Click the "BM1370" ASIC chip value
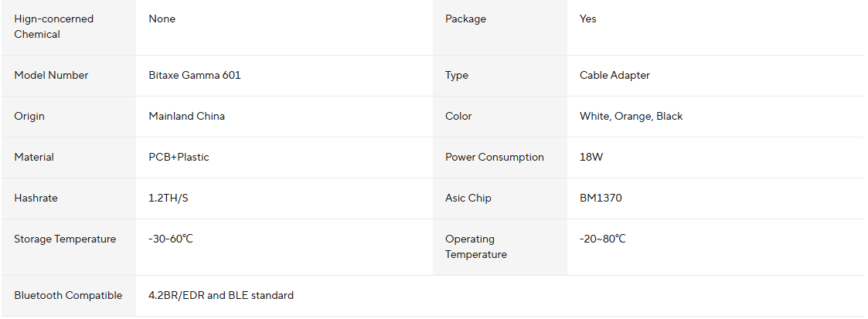Viewport: 868px width, 319px height. pos(601,199)
